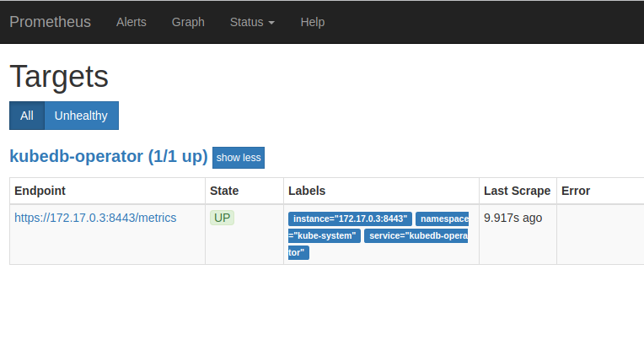Viewport: 644px width, 340px height.
Task: Click the 9.917s ago scrape time
Action: (x=513, y=218)
